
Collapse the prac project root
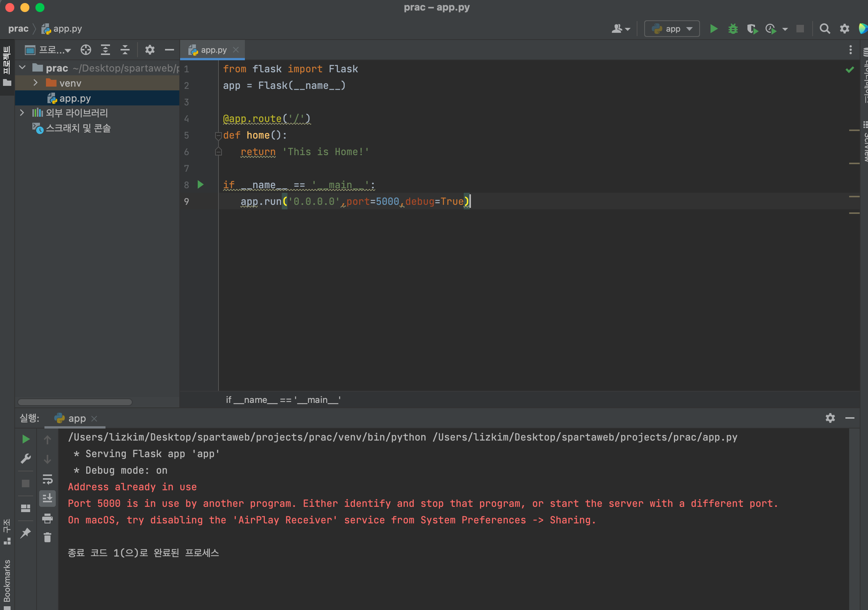tap(22, 68)
